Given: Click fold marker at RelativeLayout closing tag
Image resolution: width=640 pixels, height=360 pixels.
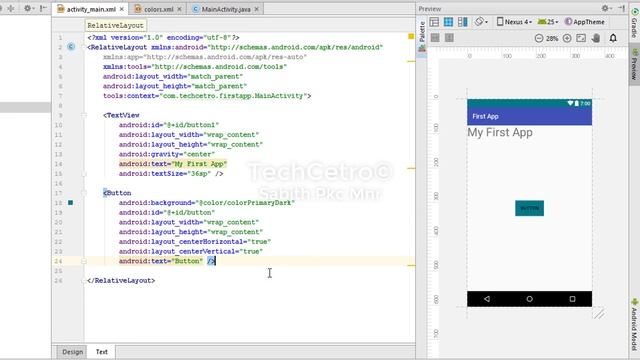Looking at the screenshot, I should (x=84, y=281).
